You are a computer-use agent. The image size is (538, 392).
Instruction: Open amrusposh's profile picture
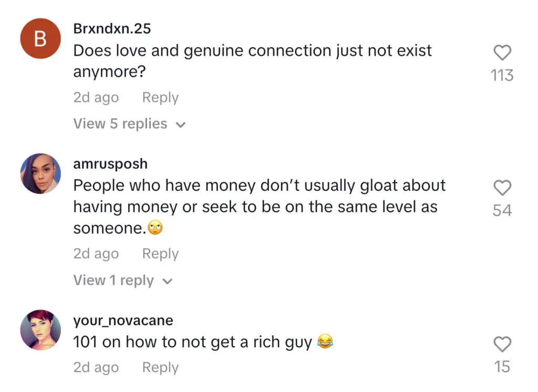pos(40,173)
